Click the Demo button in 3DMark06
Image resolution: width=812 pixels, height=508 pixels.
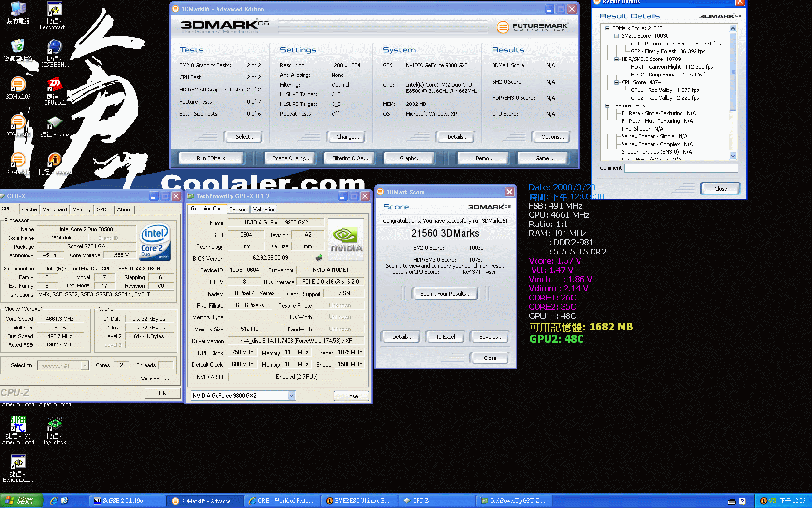tap(484, 158)
